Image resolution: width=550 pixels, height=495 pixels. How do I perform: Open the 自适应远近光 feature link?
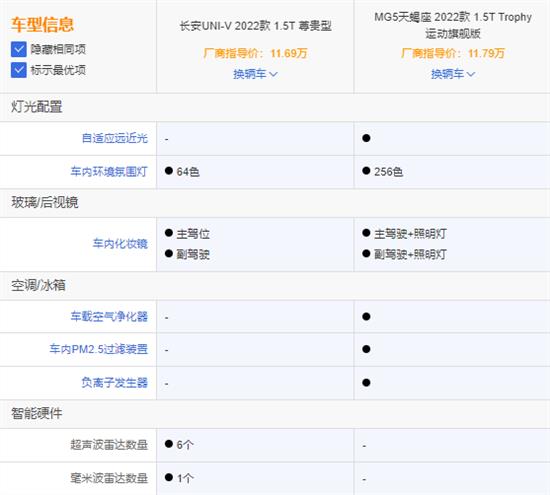point(115,138)
